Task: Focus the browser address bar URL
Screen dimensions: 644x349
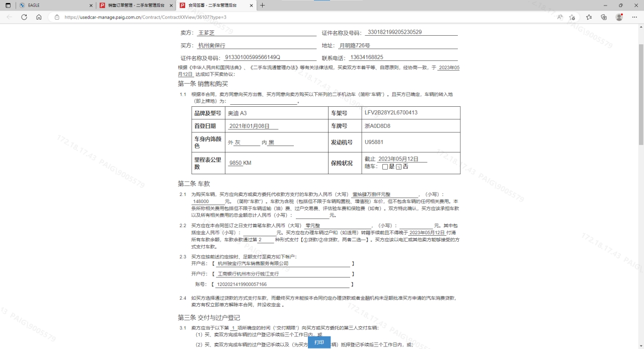Action: (x=145, y=17)
